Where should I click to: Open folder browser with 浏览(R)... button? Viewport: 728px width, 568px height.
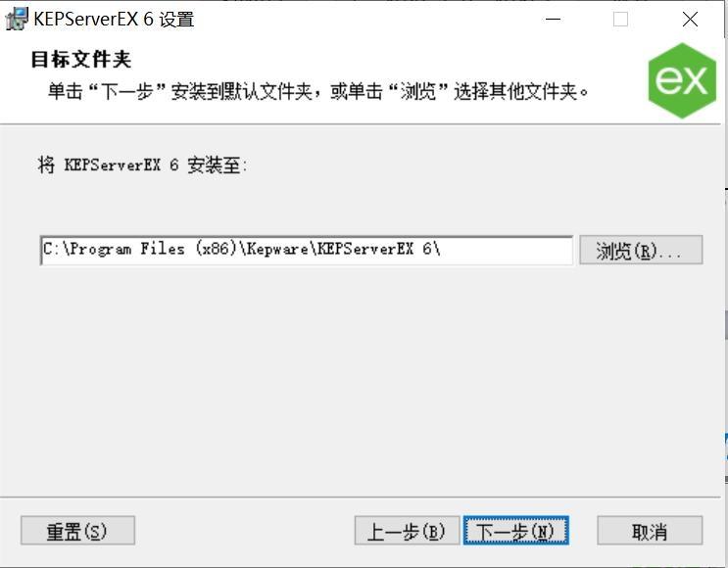coord(641,250)
